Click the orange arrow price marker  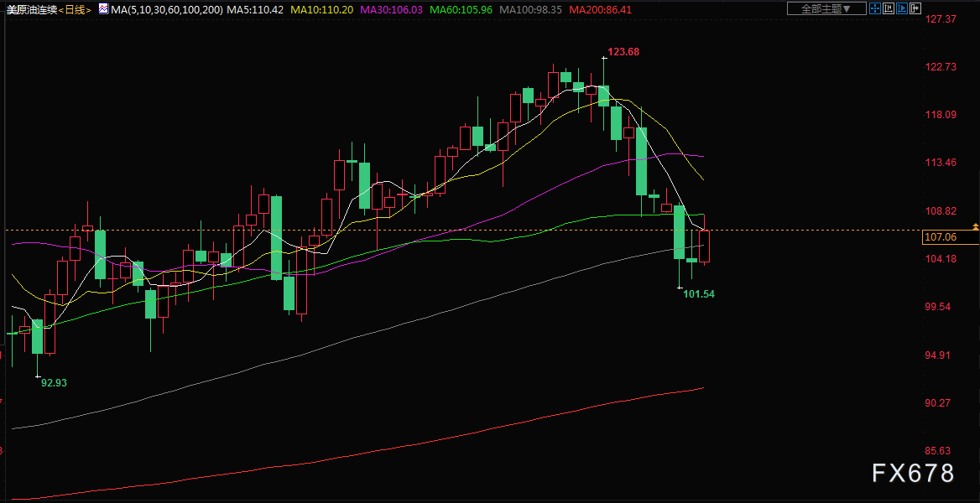point(976,226)
